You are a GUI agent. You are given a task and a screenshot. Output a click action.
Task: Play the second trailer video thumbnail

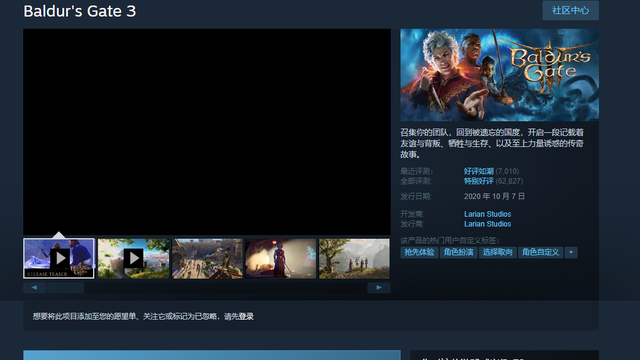133,258
